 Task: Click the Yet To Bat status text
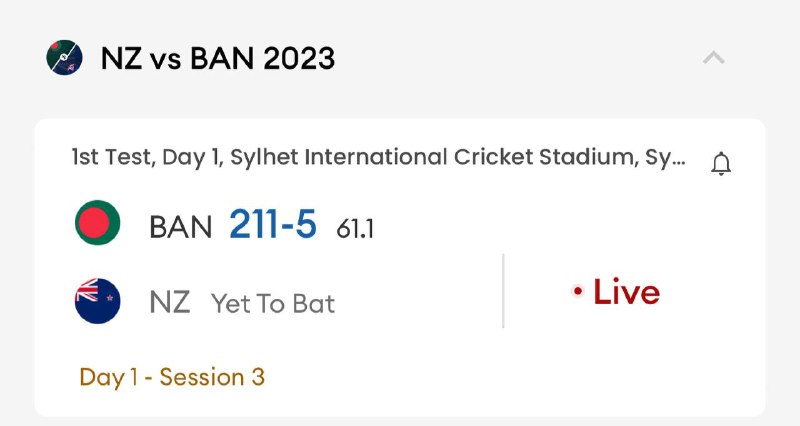point(272,303)
